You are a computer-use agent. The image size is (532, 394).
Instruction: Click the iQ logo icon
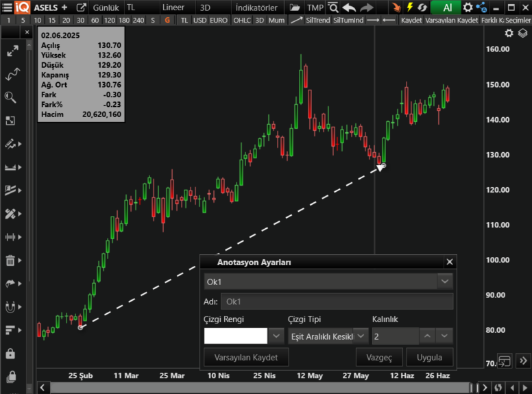23,7
